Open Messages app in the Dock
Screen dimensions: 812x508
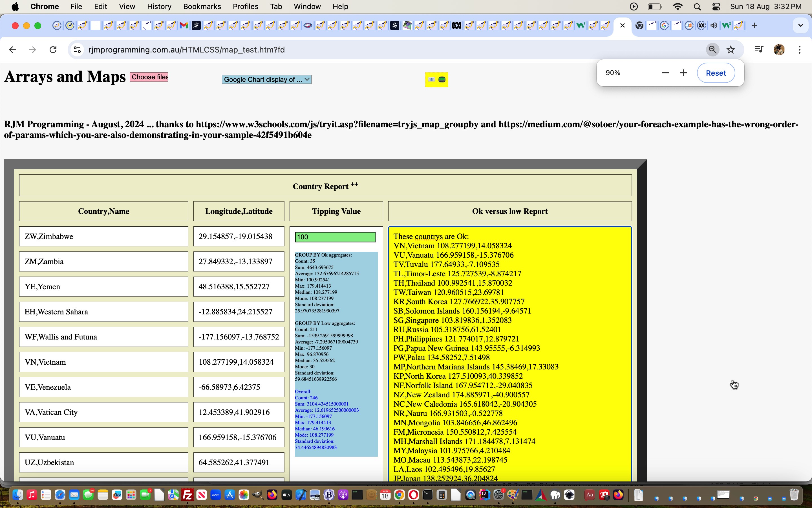pos(88,495)
